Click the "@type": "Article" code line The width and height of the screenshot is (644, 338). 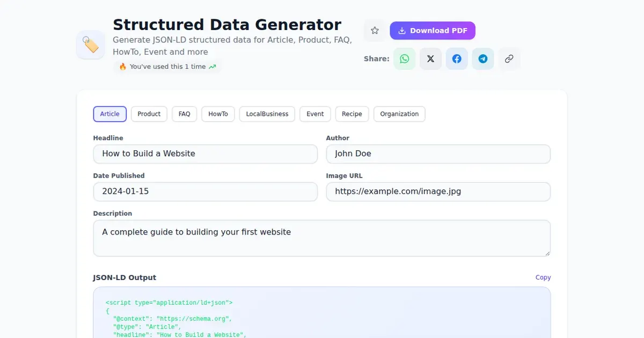(147, 327)
